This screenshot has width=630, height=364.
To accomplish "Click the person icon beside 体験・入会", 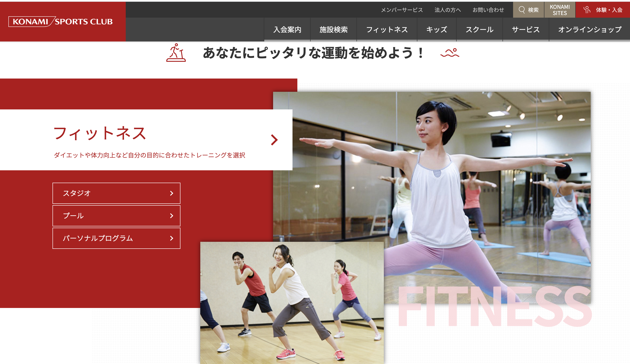I will pyautogui.click(x=587, y=10).
